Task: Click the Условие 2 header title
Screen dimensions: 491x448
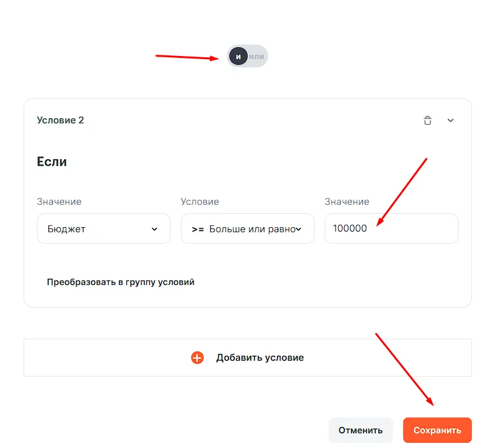Action: [x=60, y=120]
